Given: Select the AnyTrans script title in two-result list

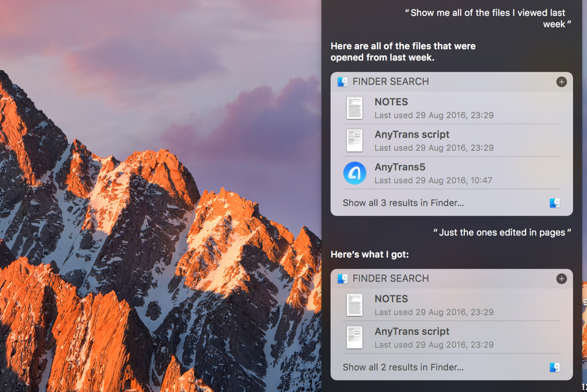Looking at the screenshot, I should pos(412,331).
